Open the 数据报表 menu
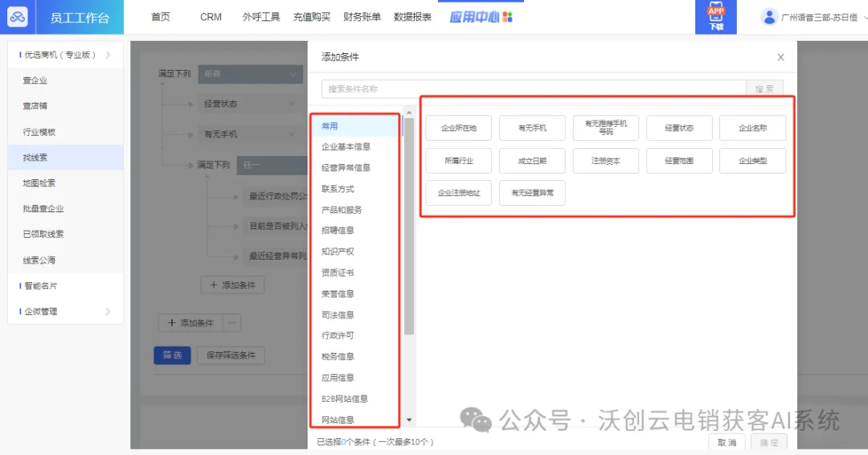This screenshot has width=868, height=455. [x=412, y=17]
